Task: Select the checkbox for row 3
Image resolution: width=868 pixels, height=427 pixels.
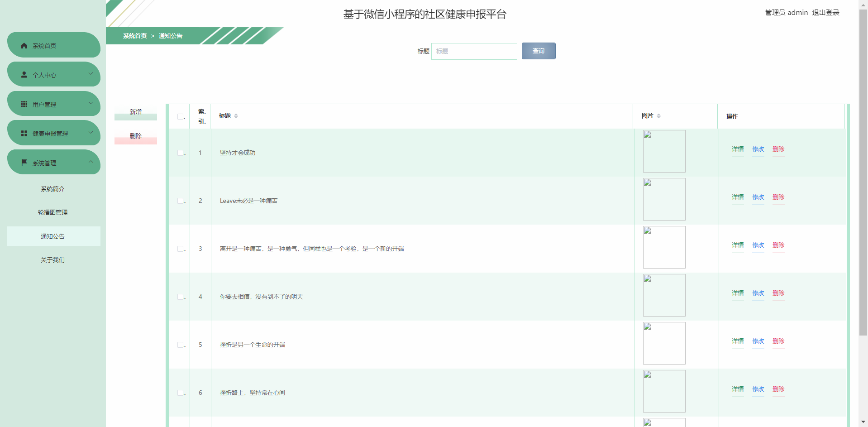Action: 181,249
